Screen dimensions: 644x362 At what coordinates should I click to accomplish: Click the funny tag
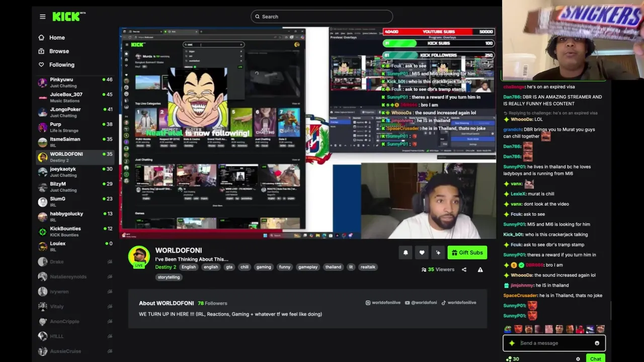click(285, 267)
